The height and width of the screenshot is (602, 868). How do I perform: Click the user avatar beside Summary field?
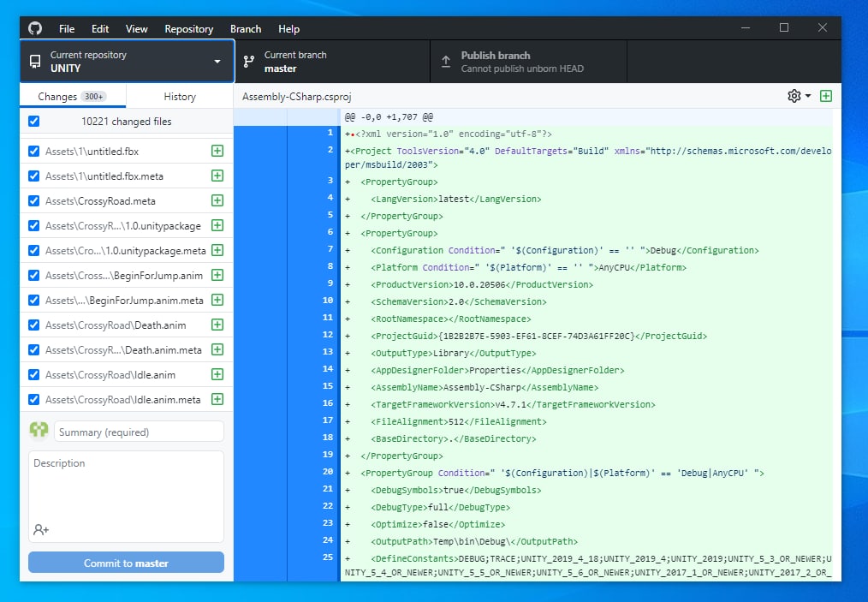[39, 429]
